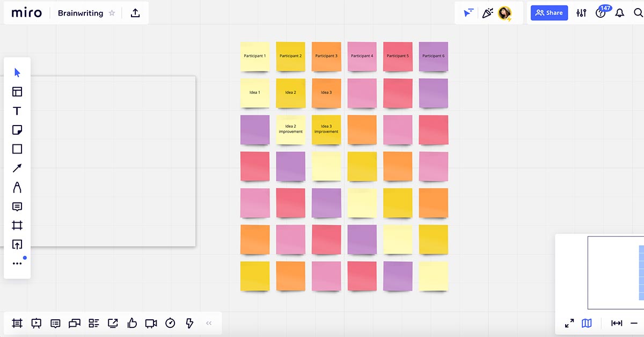Image resolution: width=644 pixels, height=337 pixels.
Task: Enter fullscreen mode
Action: (569, 323)
